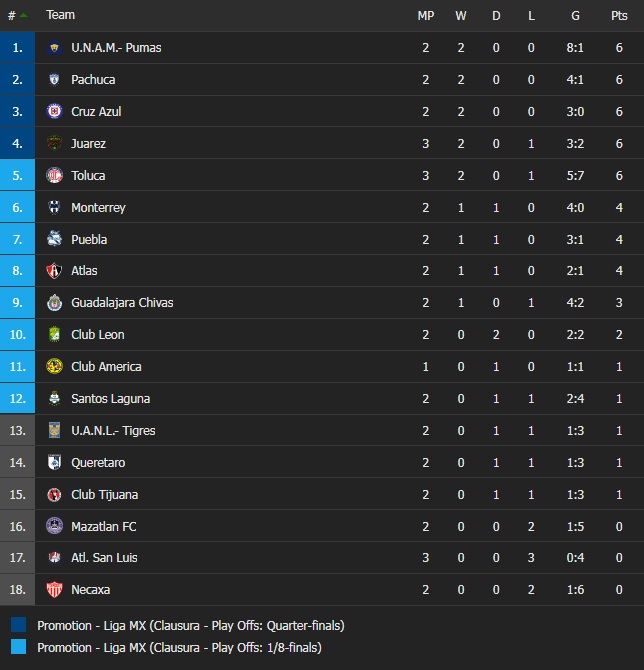Open the Club Tijuana team link

click(x=104, y=495)
